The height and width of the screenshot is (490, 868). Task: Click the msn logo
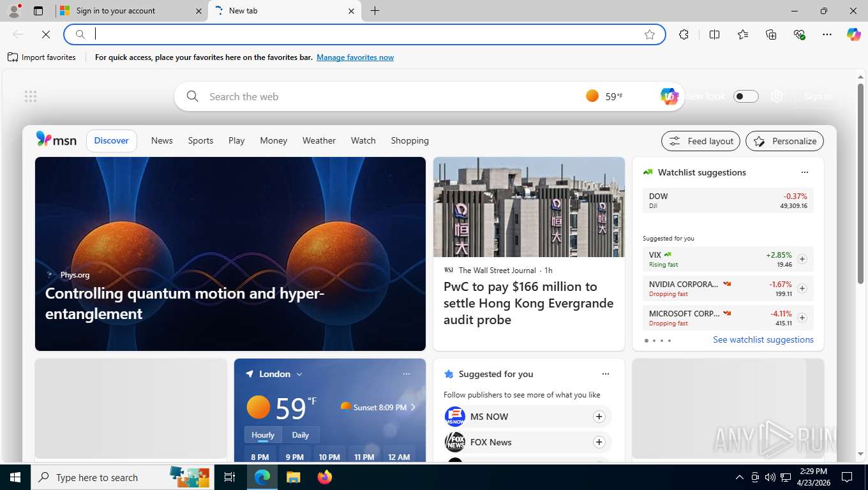click(56, 140)
